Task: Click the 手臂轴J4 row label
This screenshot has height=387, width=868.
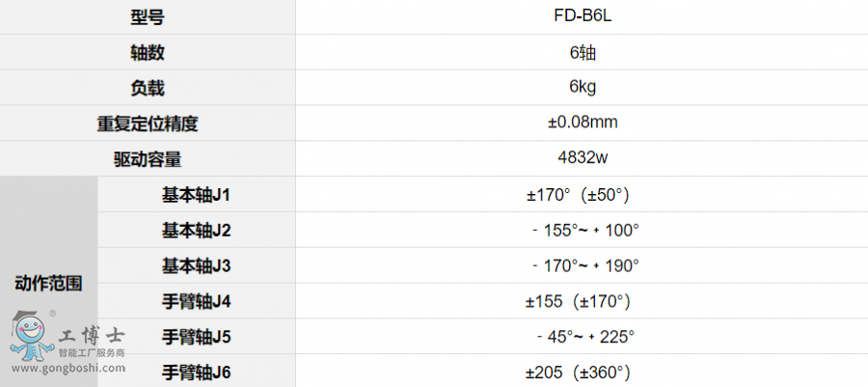Action: 196,301
